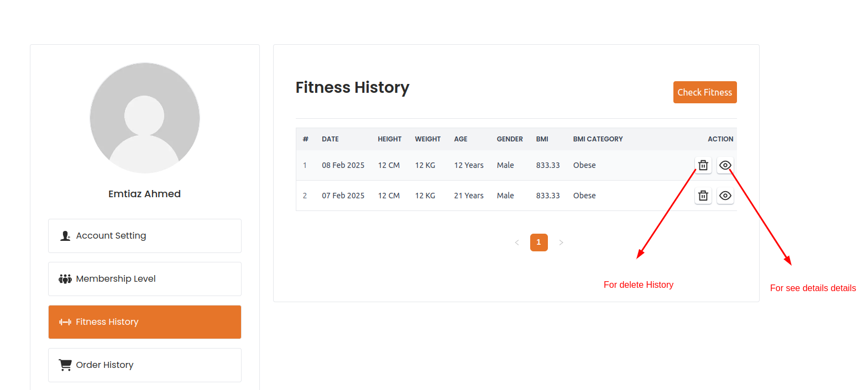Click the BMI CATEGORY column header

(598, 139)
